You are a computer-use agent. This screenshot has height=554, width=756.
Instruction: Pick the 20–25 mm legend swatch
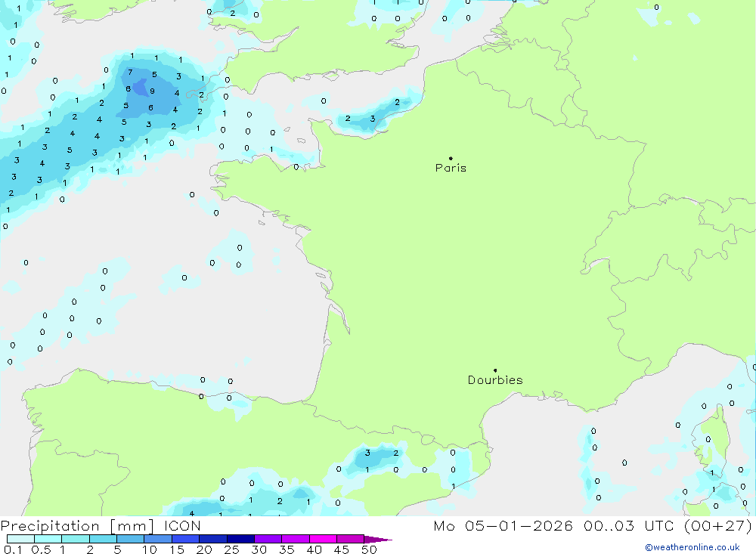click(x=212, y=539)
